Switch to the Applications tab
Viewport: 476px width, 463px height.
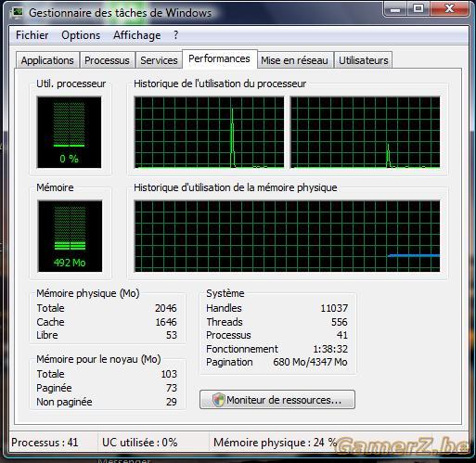47,60
